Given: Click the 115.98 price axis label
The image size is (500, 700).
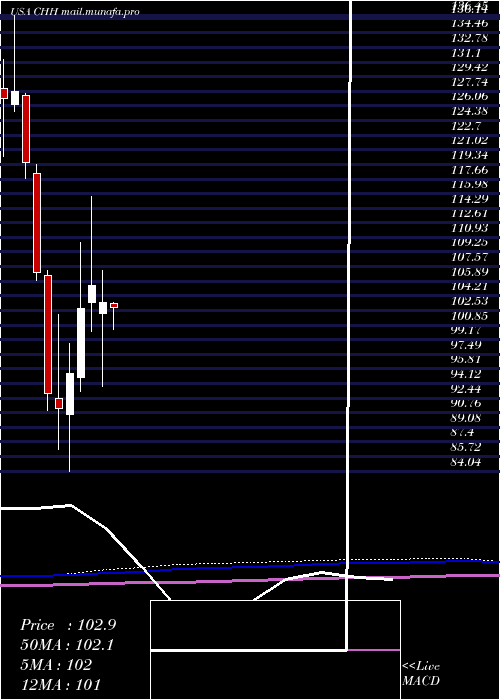Looking at the screenshot, I should 470,184.
